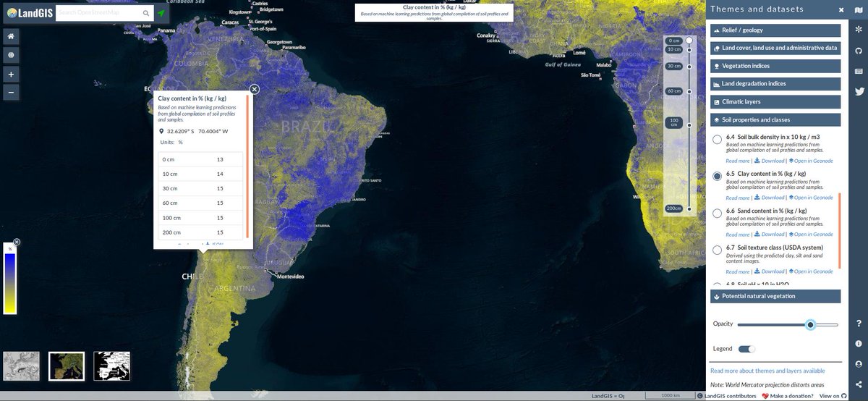The width and height of the screenshot is (868, 401).
Task: Download the 6.5 Clay content dataset
Action: [770, 198]
